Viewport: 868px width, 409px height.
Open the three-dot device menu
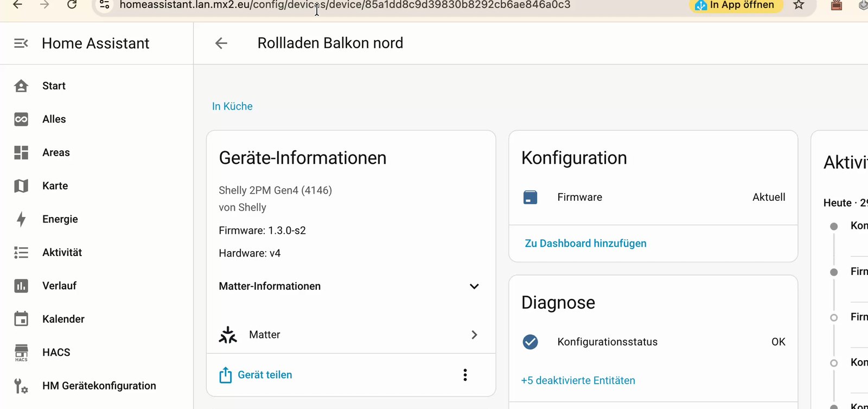pos(465,375)
